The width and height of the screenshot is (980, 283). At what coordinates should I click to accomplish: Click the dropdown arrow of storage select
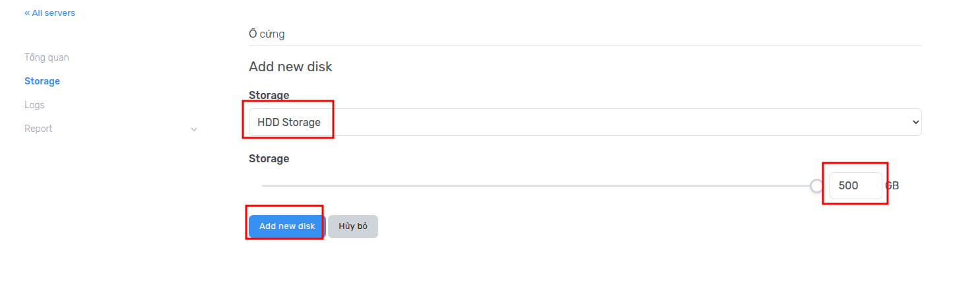pos(915,122)
